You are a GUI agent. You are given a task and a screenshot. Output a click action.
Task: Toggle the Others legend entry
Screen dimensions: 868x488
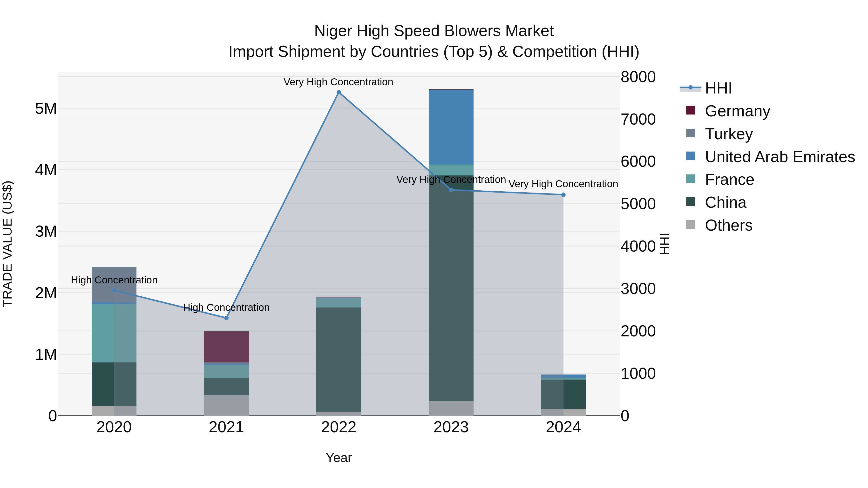pos(719,225)
